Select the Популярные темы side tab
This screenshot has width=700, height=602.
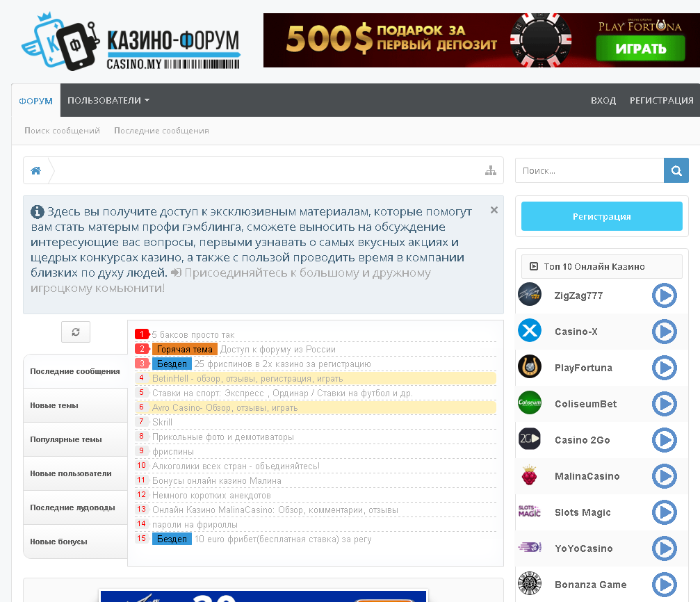[x=76, y=439]
